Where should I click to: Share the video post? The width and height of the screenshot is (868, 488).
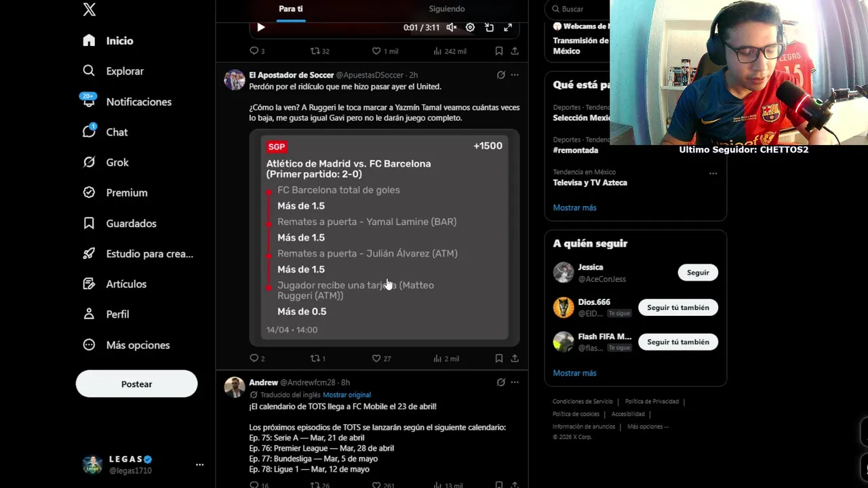pyautogui.click(x=515, y=51)
